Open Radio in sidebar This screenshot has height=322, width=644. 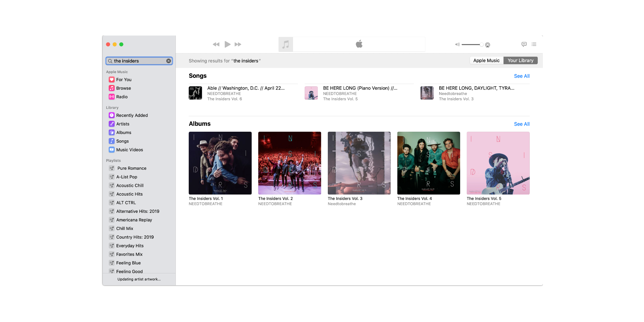click(x=122, y=97)
